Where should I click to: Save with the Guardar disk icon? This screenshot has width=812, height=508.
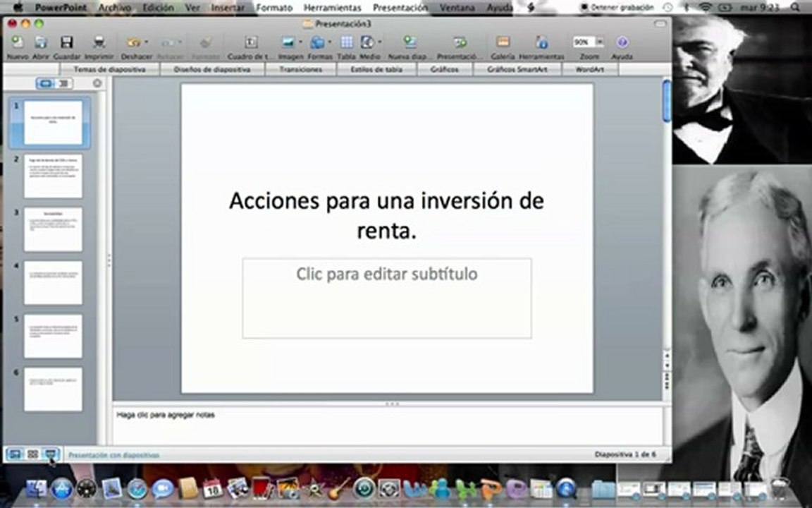point(66,42)
